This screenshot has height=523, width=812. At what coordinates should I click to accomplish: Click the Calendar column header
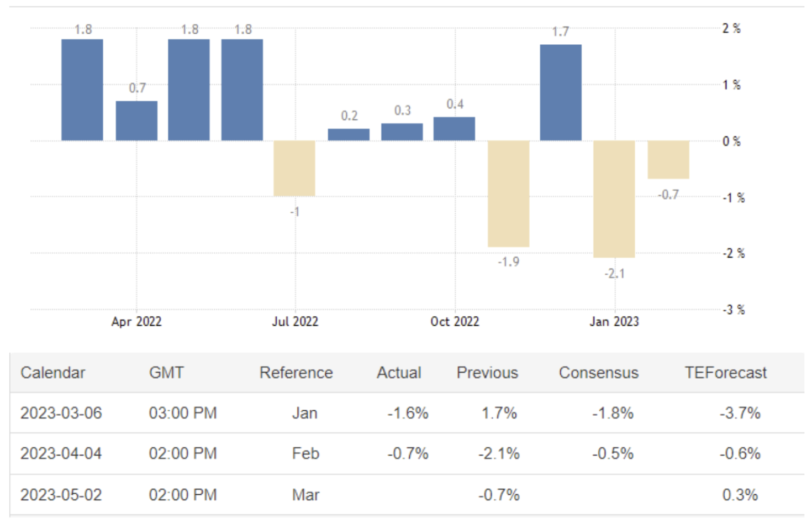pyautogui.click(x=53, y=373)
